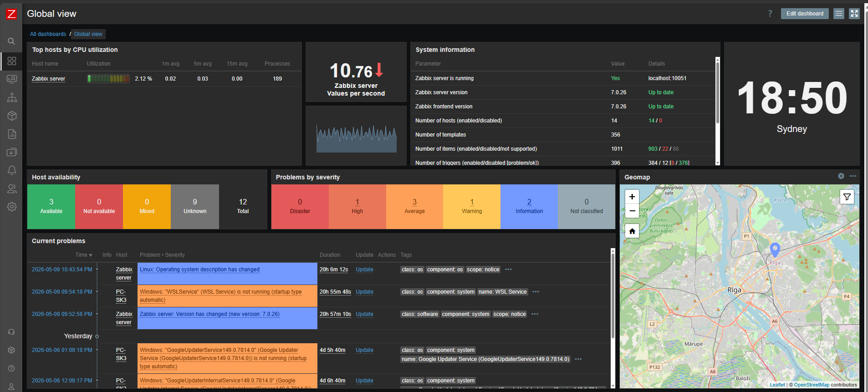This screenshot has width=868, height=392.
Task: Click the 2026-05-09 10:43:54 PM timestamp
Action: [62, 270]
